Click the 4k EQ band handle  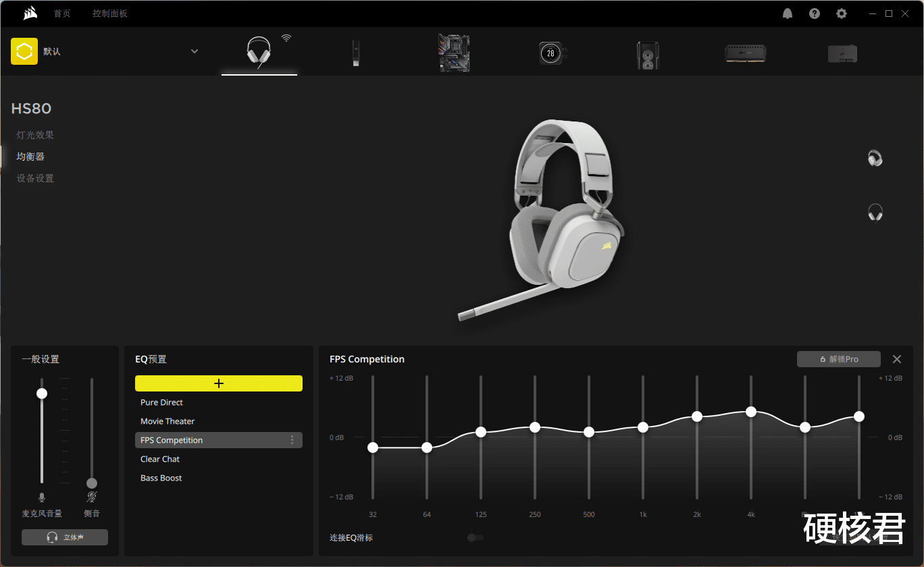(x=751, y=412)
